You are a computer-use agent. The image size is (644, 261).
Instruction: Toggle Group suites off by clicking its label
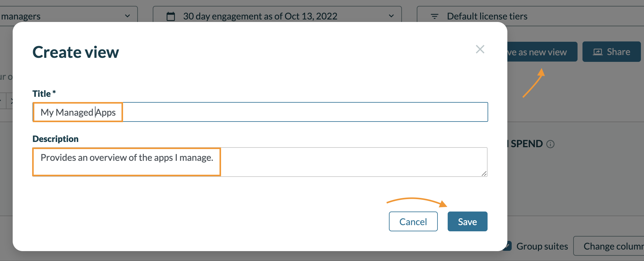pyautogui.click(x=542, y=246)
